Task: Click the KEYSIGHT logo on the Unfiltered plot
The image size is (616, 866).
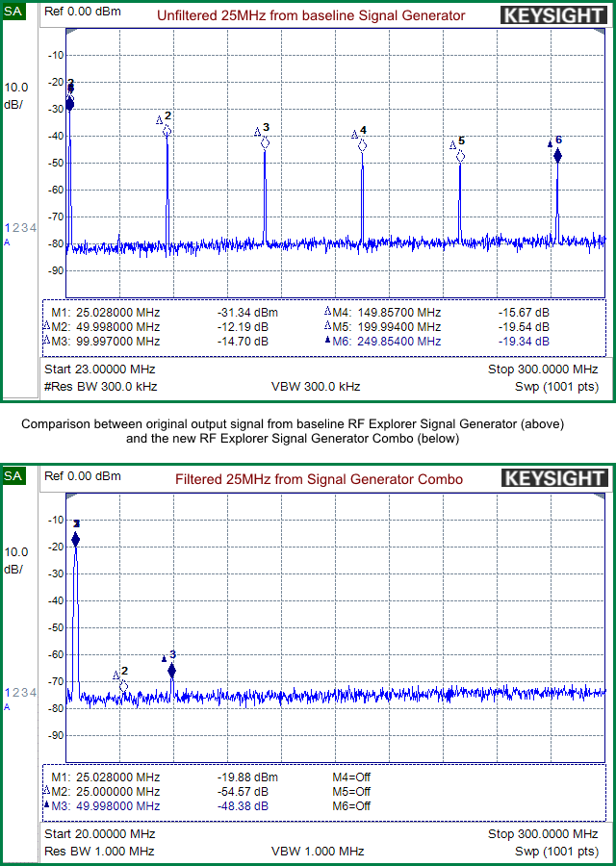Action: click(554, 15)
